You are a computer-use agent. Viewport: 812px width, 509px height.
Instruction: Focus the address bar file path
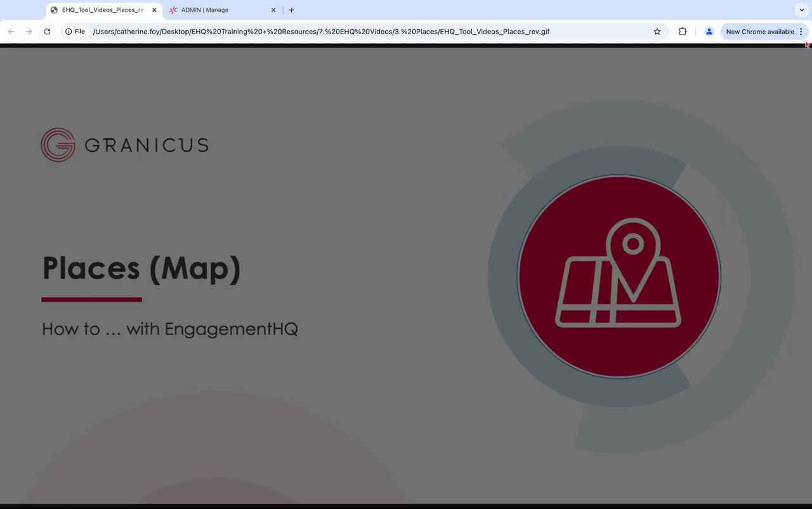(321, 31)
